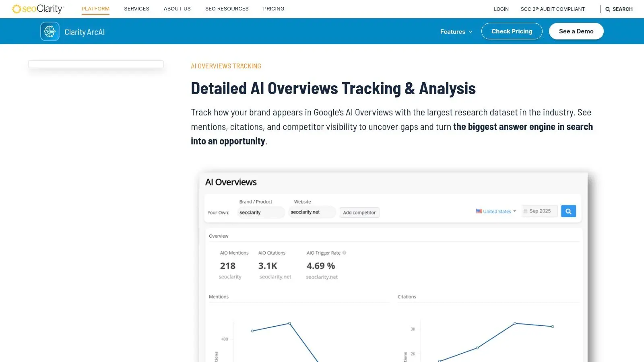Click the Add competitor button
Image resolution: width=644 pixels, height=362 pixels.
tap(359, 212)
